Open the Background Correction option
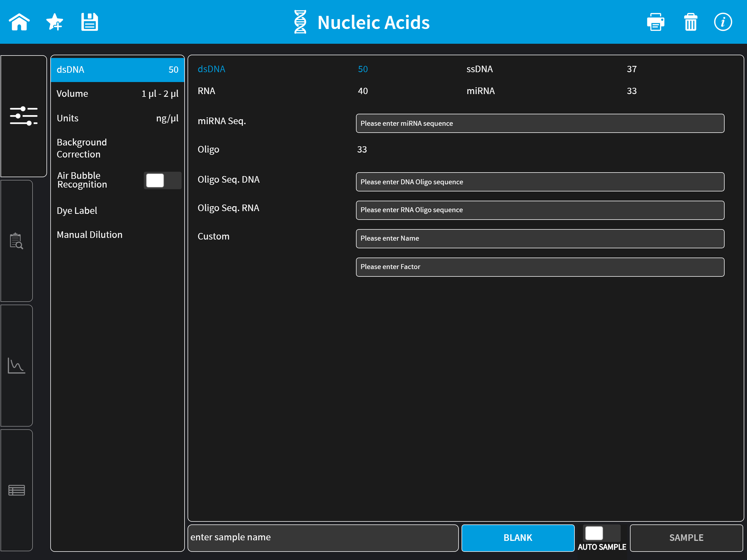Image resolution: width=747 pixels, height=560 pixels. [118, 148]
